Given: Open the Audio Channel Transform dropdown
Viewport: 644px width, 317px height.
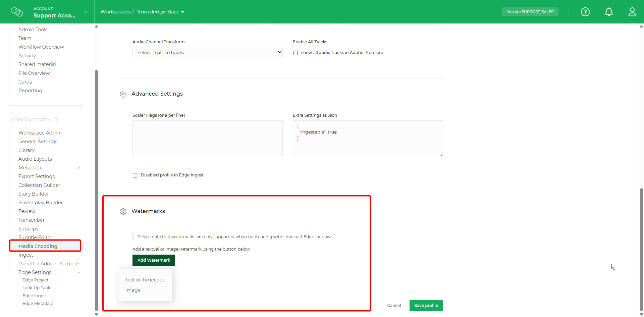Looking at the screenshot, I should [x=207, y=52].
